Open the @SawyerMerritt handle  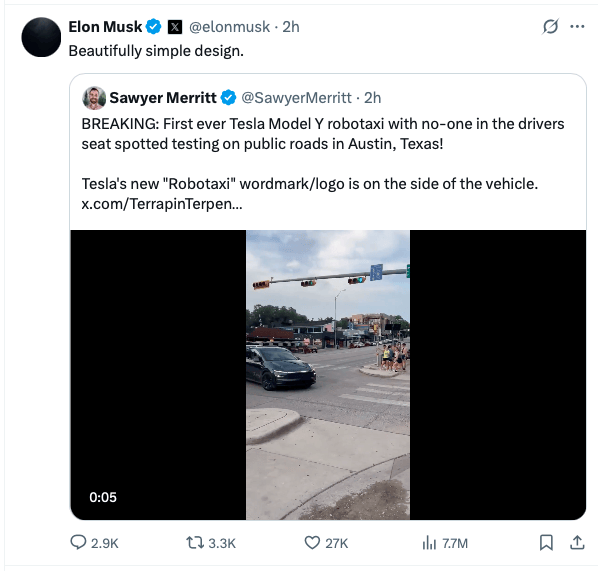(296, 98)
